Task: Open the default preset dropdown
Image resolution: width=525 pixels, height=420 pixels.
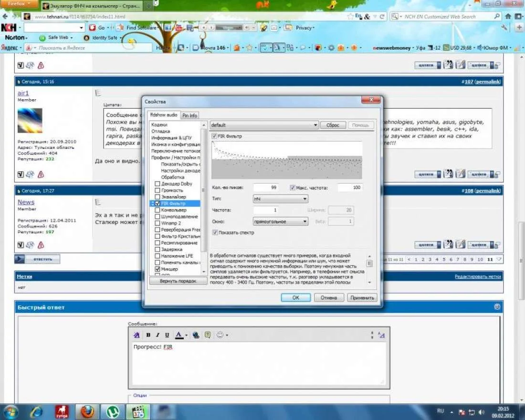Action: tap(264, 125)
